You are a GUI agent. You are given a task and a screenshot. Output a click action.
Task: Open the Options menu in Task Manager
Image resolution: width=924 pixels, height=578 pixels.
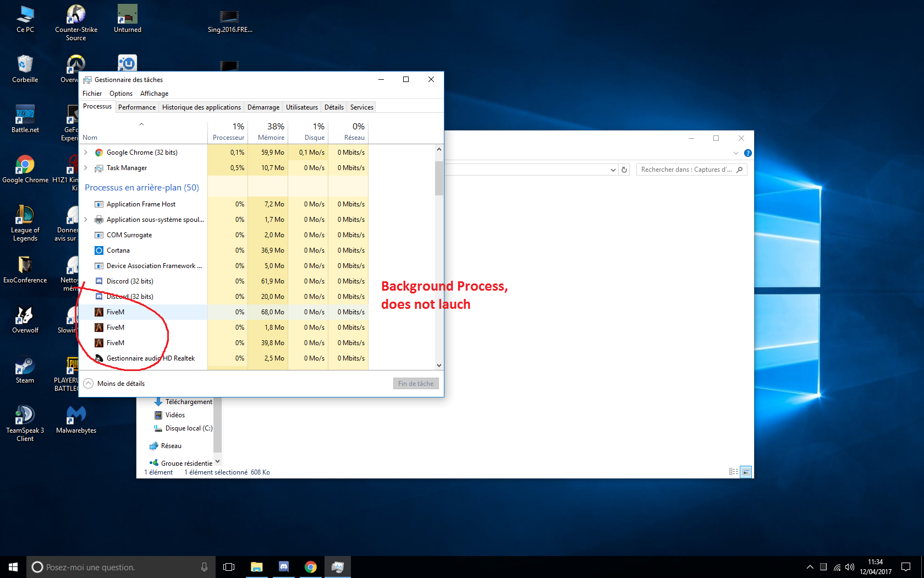pos(120,93)
